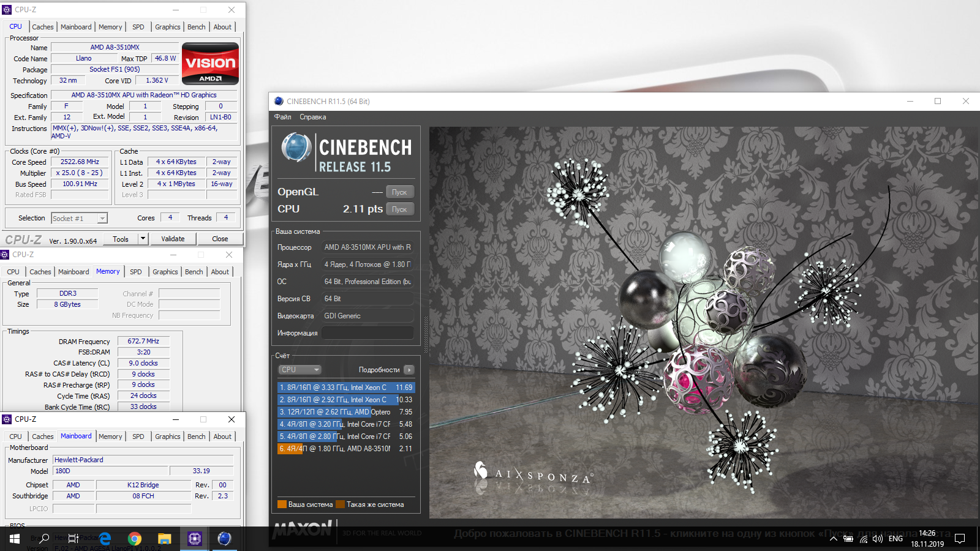Screen dimensions: 980x551
Task: Open the battery status tray icon
Action: pos(848,539)
